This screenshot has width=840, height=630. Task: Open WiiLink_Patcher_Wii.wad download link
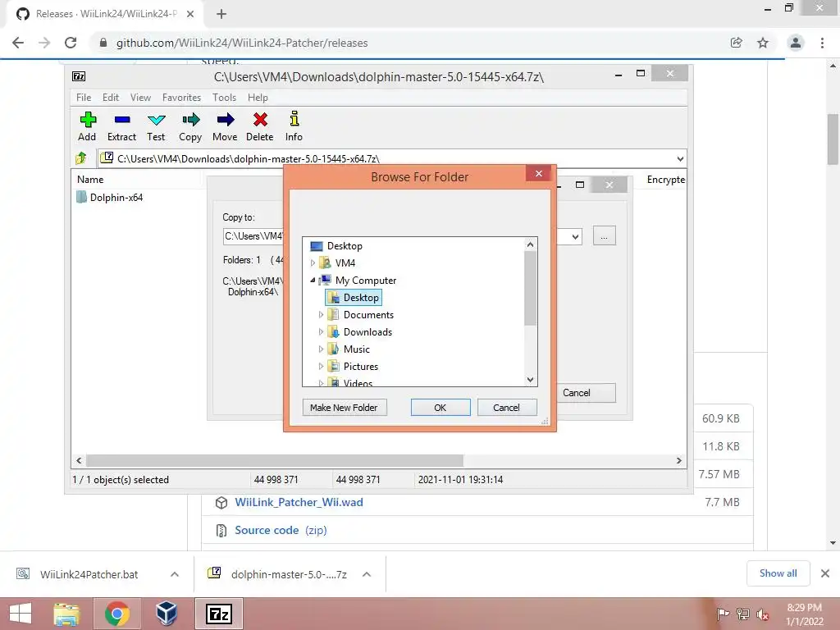pyautogui.click(x=299, y=503)
